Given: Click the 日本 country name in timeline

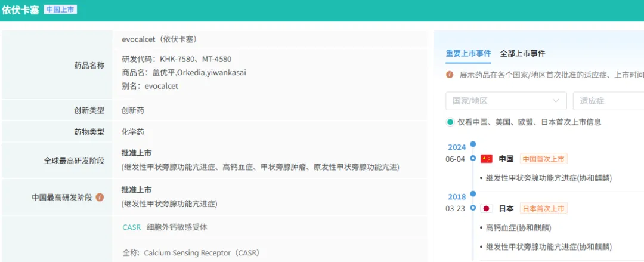Looking at the screenshot, I should click(x=506, y=208).
